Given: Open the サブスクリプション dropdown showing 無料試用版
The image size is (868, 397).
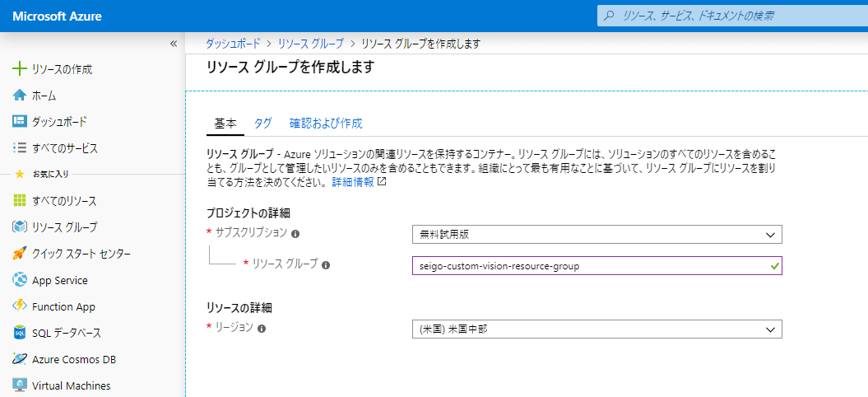Looking at the screenshot, I should click(x=596, y=235).
